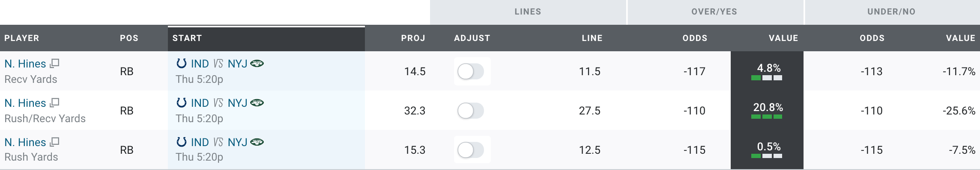Screen dimensions: 980x170
Task: Toggle the Adjust switch for Rush/Recv Yards
Action: click(x=471, y=111)
